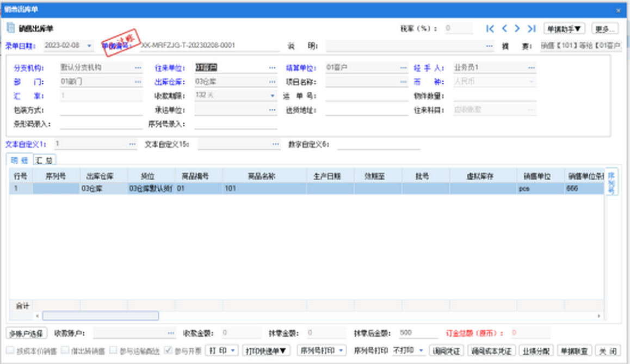
Task: Select the 明细 tab
Action: (x=20, y=161)
